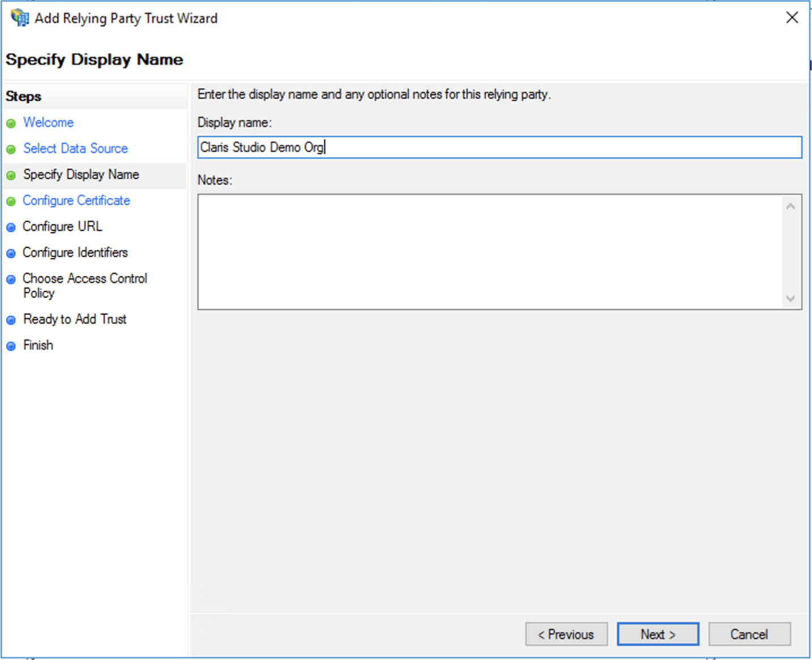Click the blue dot next to Configure Identifiers
This screenshot has width=812, height=660.
pos(11,253)
